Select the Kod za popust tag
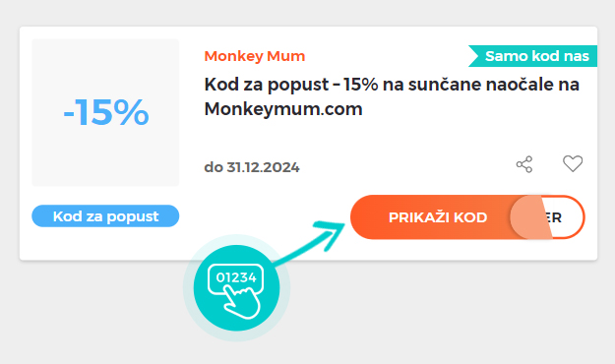 (x=105, y=216)
